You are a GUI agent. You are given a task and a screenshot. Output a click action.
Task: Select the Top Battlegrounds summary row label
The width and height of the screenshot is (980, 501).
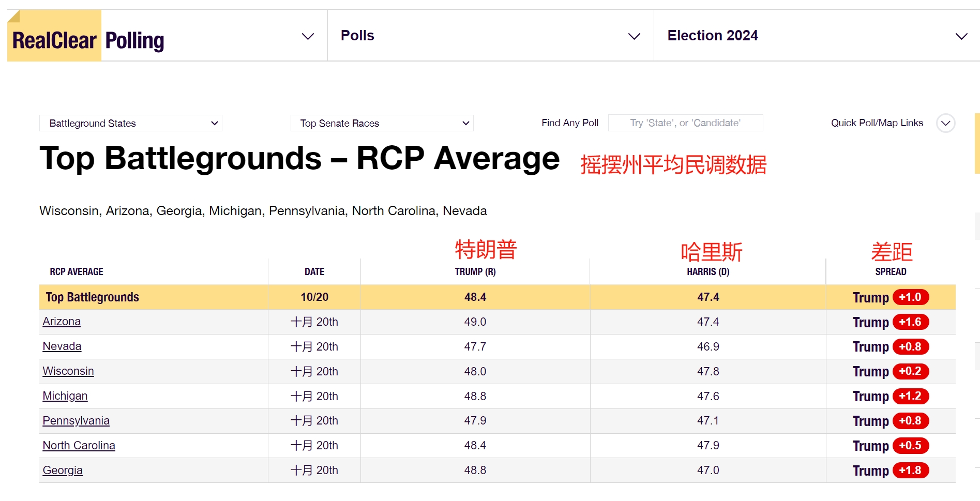coord(93,297)
